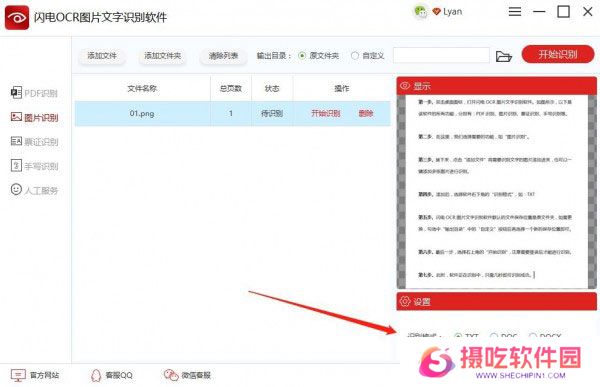
Task: Click 添加文件夹 button
Action: (163, 56)
